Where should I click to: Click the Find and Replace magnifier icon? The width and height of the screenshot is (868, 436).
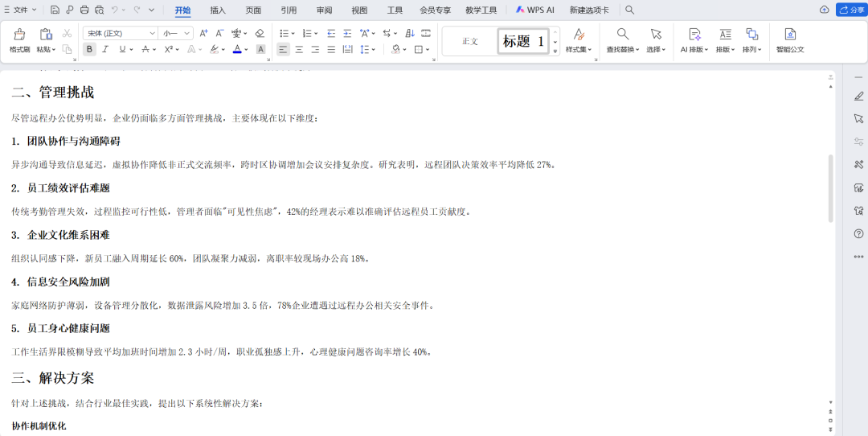pyautogui.click(x=623, y=35)
